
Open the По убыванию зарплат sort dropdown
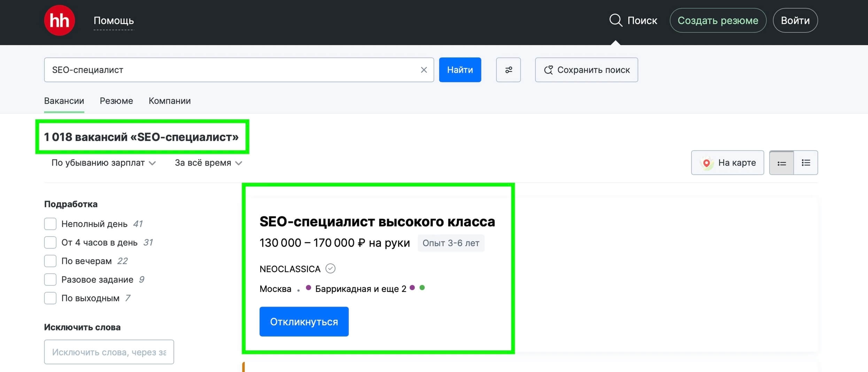(103, 163)
